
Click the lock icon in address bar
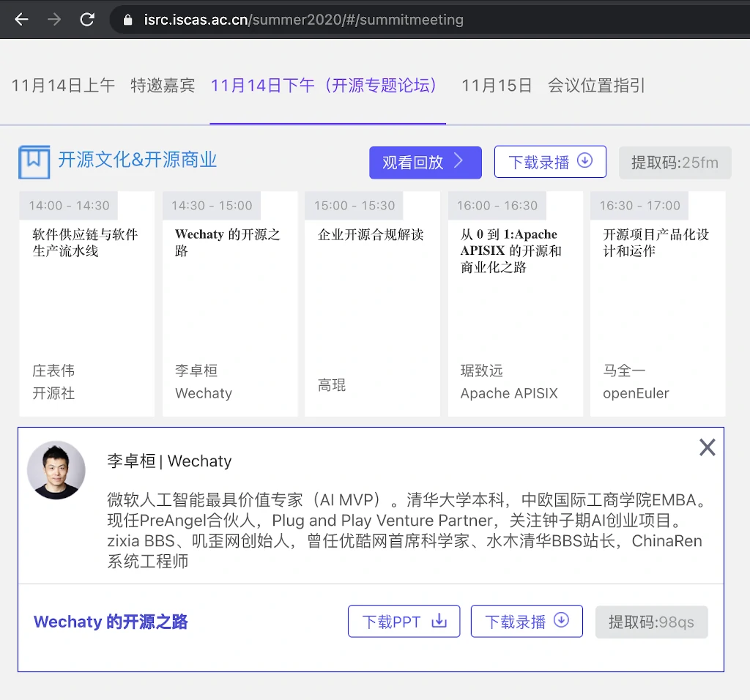pos(128,20)
